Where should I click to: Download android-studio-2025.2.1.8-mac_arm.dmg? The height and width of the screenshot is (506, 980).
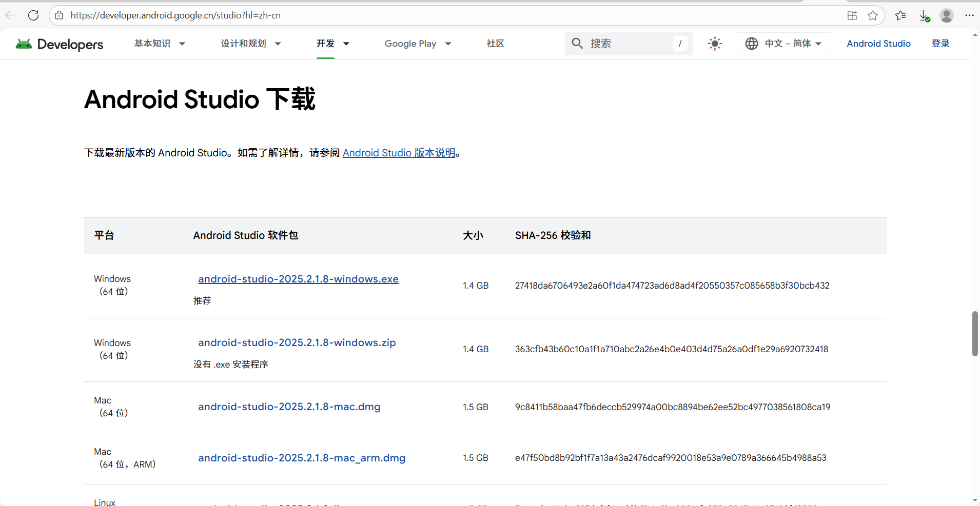coord(302,458)
